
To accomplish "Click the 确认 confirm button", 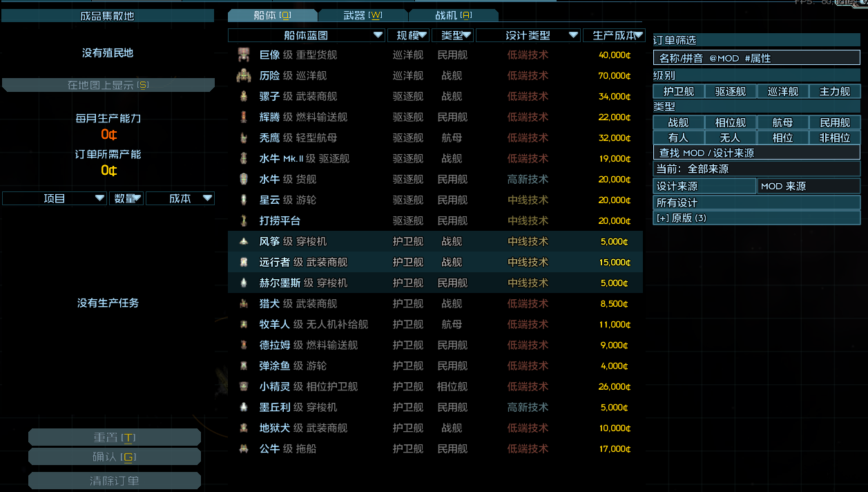I will 115,457.
